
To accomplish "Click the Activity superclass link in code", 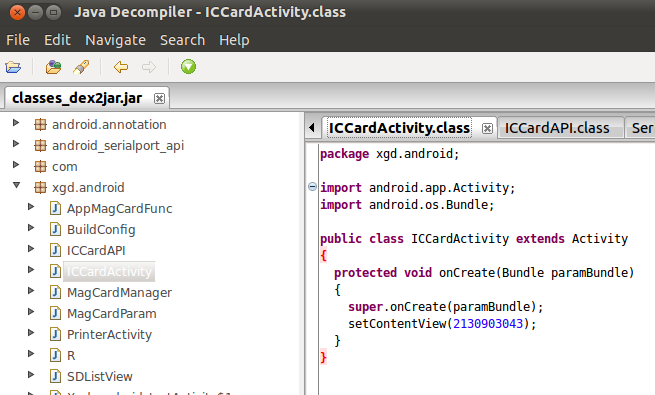I will pyautogui.click(x=599, y=238).
